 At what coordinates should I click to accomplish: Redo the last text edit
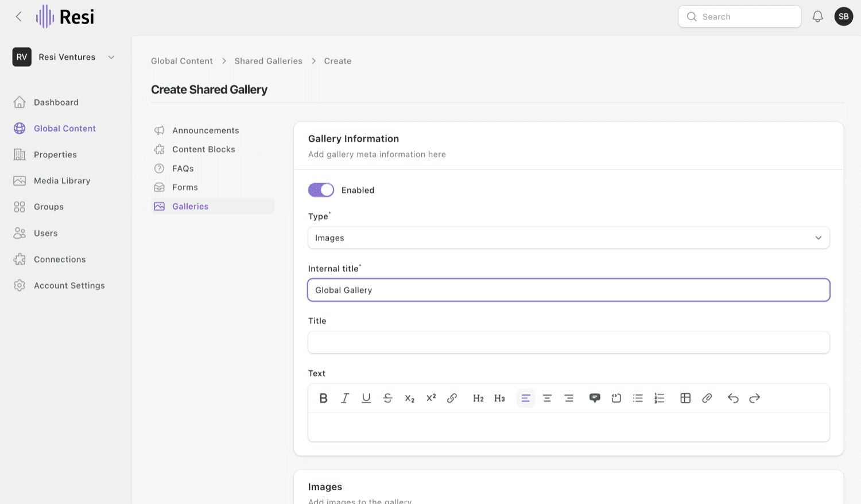tap(755, 398)
